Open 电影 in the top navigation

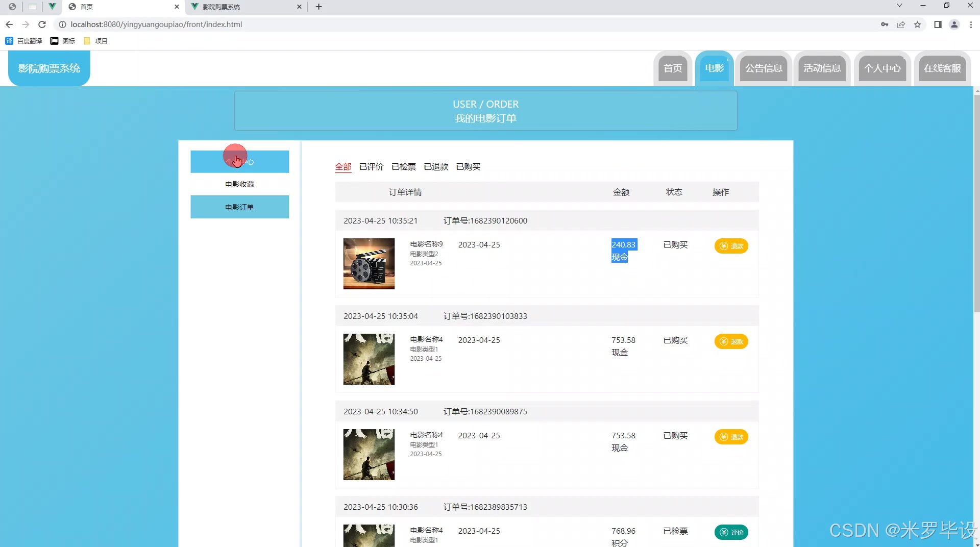point(714,68)
